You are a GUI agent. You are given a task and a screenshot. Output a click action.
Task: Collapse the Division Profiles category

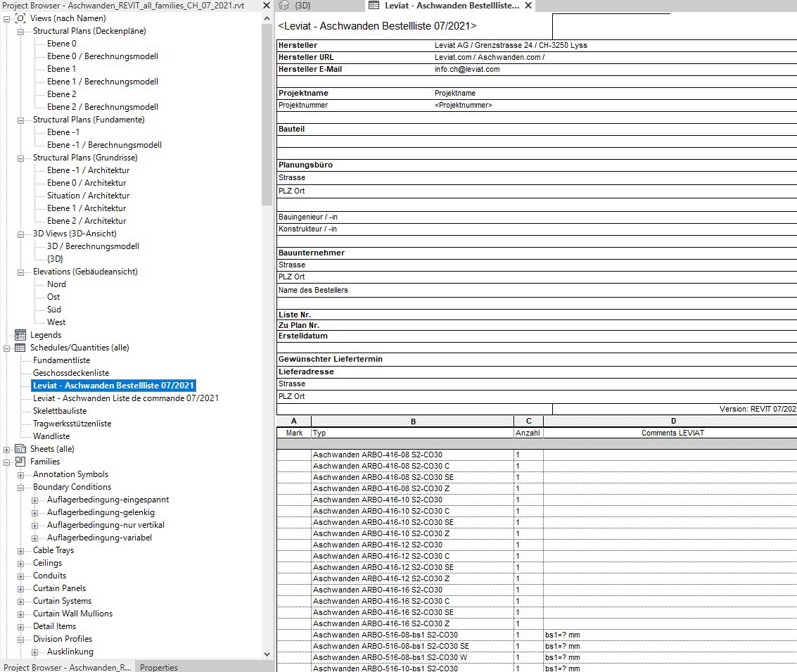point(21,640)
